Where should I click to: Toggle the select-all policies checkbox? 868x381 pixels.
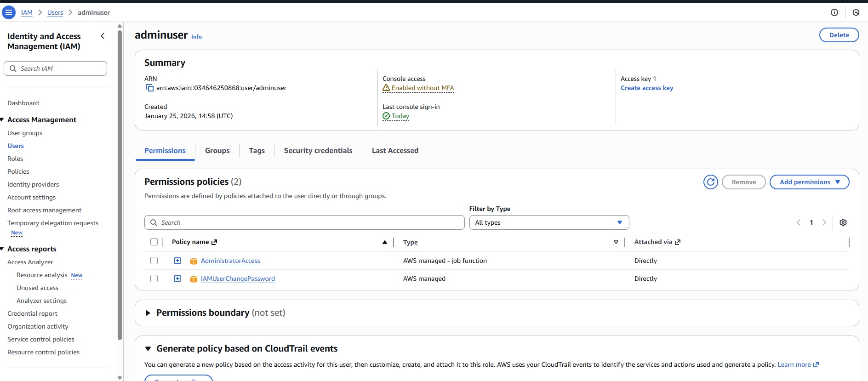click(x=154, y=242)
